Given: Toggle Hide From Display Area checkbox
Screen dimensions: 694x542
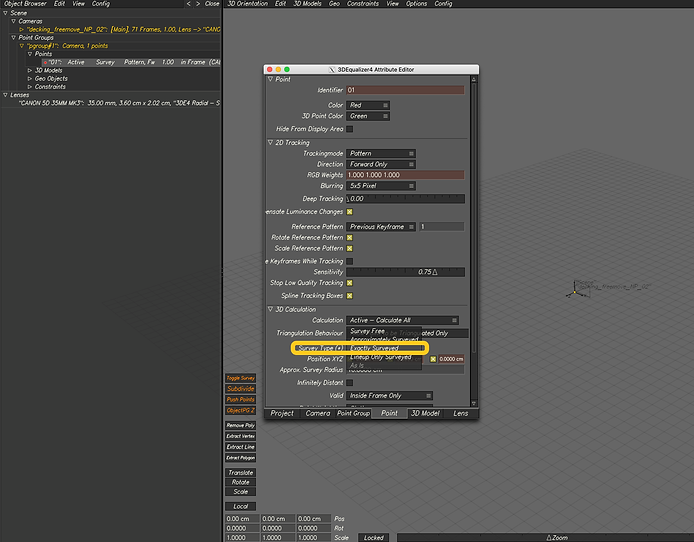Looking at the screenshot, I should pyautogui.click(x=350, y=129).
